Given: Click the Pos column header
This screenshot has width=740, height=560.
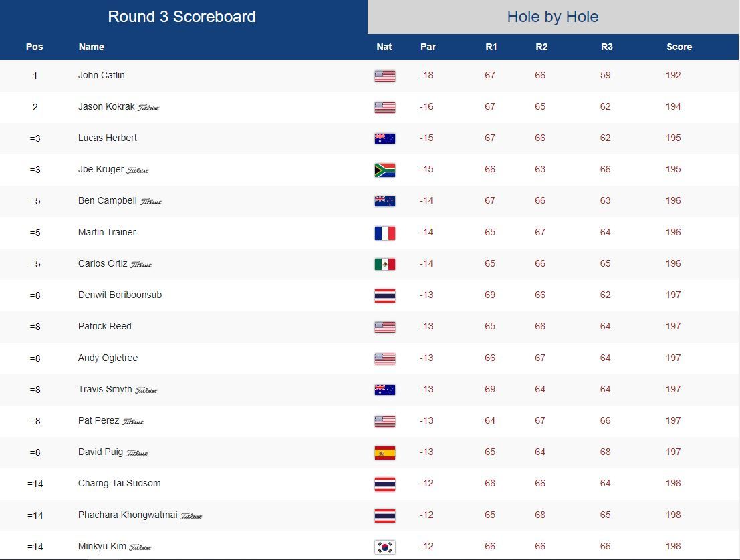Looking at the screenshot, I should tap(34, 47).
